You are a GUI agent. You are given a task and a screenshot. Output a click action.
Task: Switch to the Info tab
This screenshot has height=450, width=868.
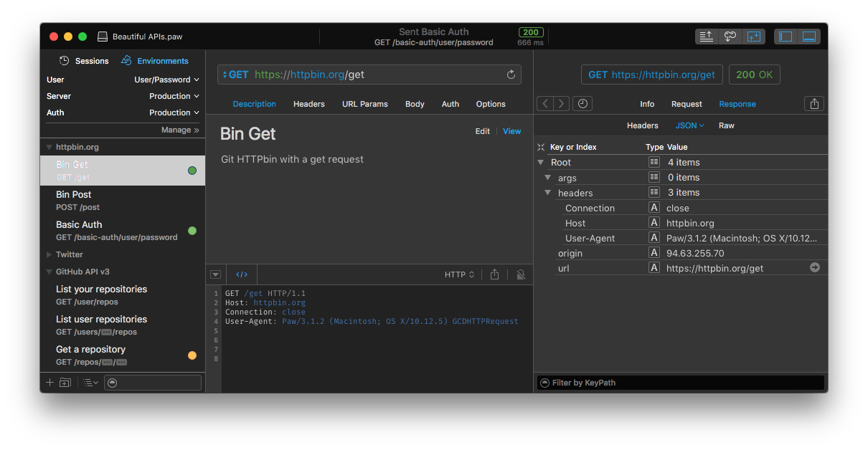647,104
